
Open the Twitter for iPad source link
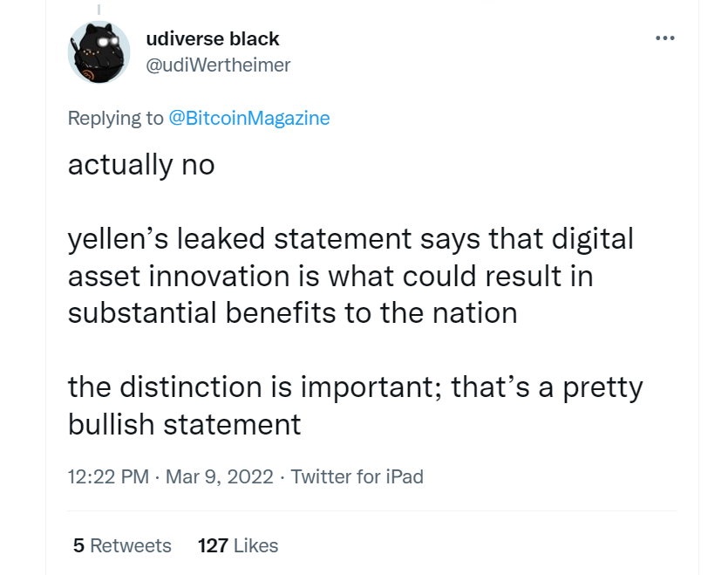(357, 476)
